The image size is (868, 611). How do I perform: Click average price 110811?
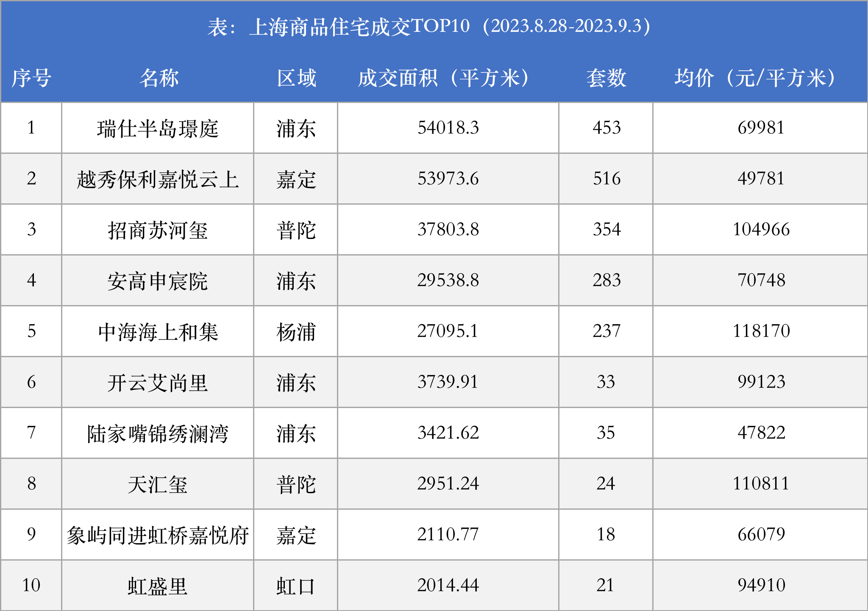coord(761,483)
